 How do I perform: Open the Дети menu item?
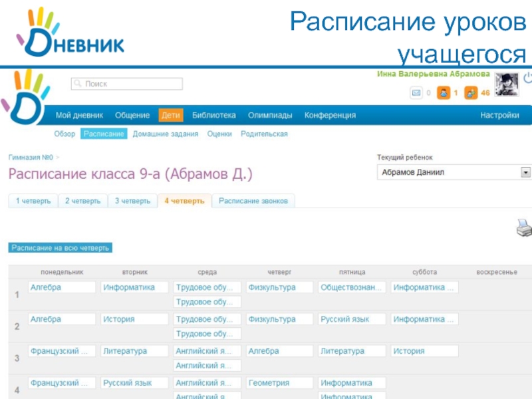(x=170, y=115)
